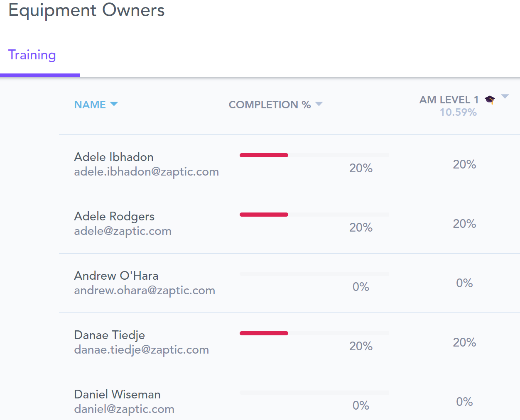Open Danae Tiedje's row

pyautogui.click(x=110, y=335)
